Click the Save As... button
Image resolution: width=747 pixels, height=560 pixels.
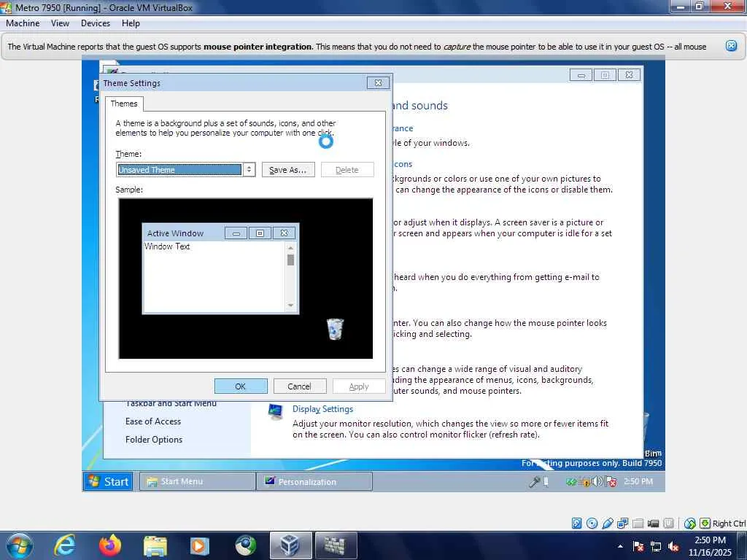(288, 170)
